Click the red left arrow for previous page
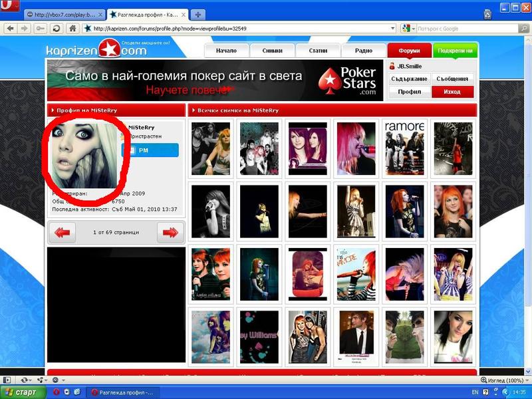532x399 pixels. [62, 232]
